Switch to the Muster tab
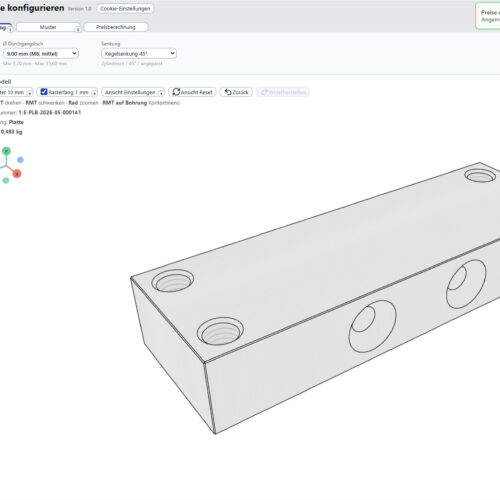500x500 pixels. pos(48,27)
